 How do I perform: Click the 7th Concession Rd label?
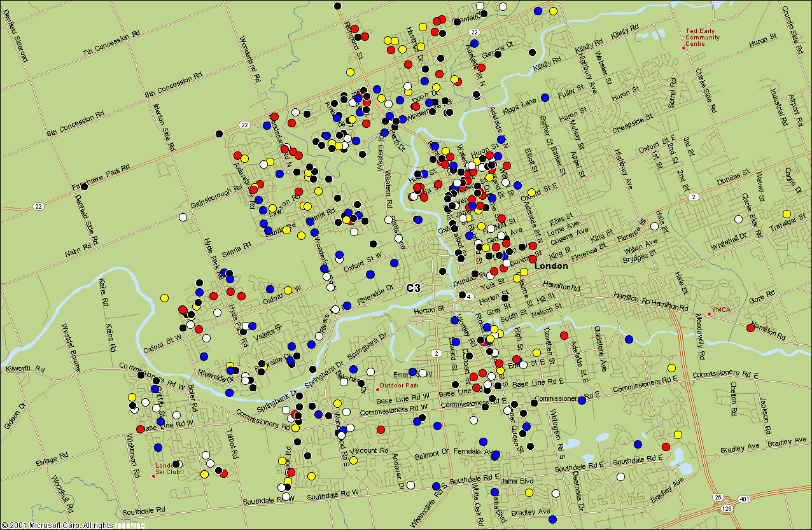tap(111, 43)
